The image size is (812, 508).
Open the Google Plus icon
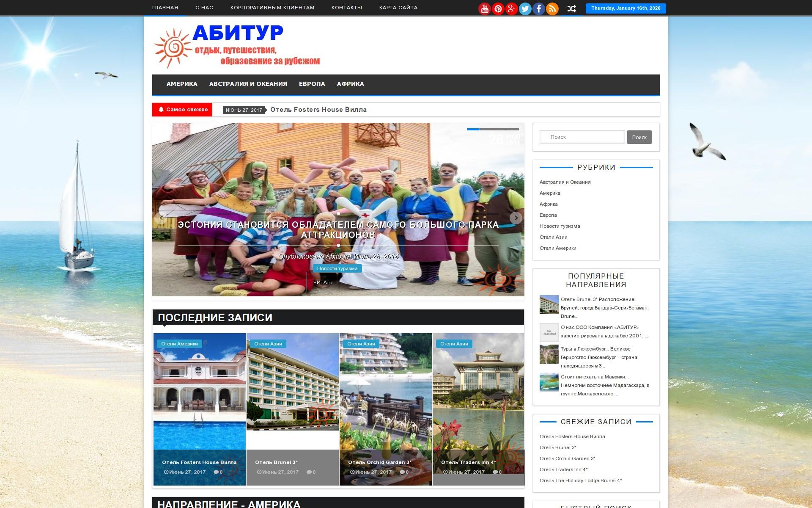click(x=511, y=8)
